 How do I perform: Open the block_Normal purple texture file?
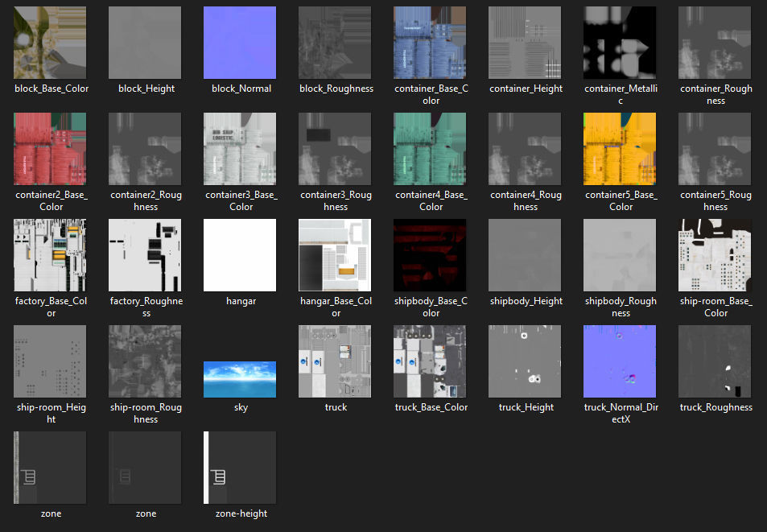click(240, 43)
